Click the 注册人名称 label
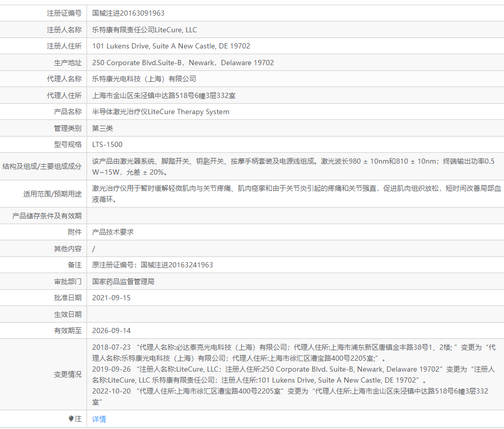 coord(64,30)
